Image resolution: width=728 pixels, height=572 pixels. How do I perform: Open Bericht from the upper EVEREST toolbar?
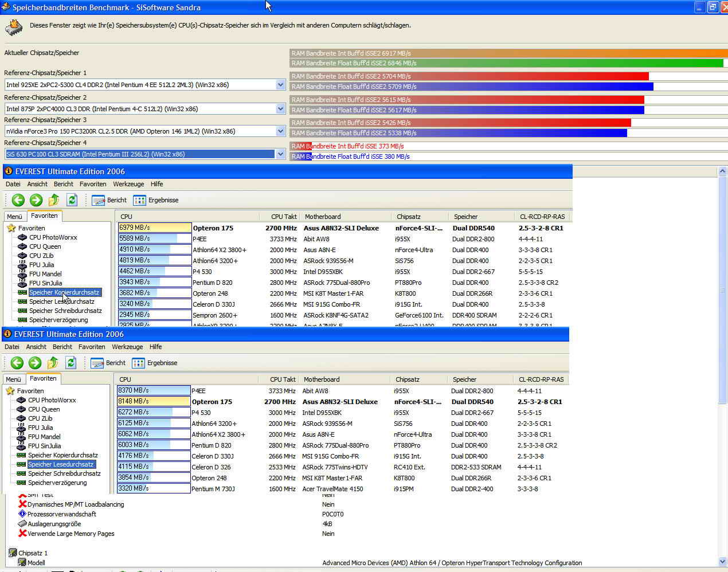point(109,200)
